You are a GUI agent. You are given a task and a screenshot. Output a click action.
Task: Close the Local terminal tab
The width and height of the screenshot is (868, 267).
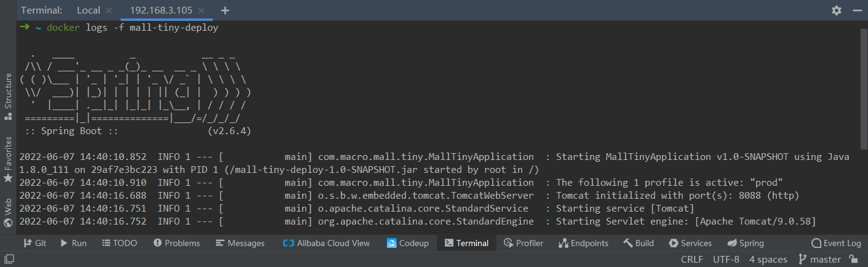coord(109,10)
